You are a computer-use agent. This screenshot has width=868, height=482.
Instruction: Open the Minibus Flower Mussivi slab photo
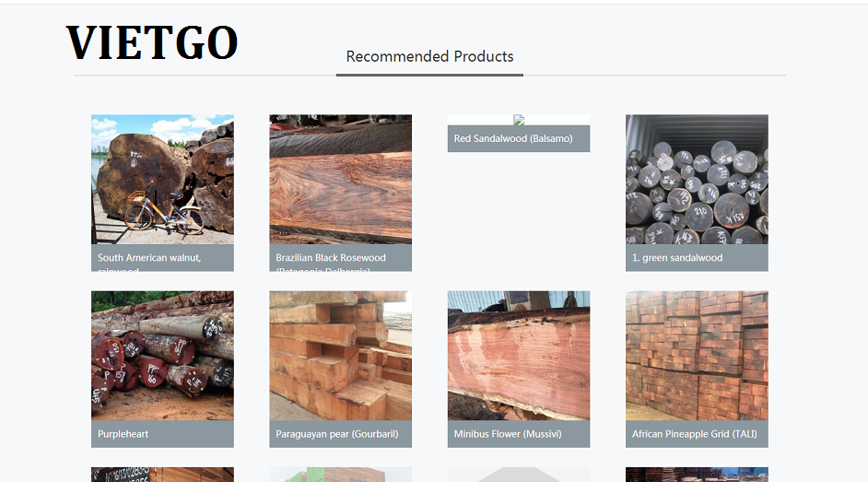[x=519, y=355]
